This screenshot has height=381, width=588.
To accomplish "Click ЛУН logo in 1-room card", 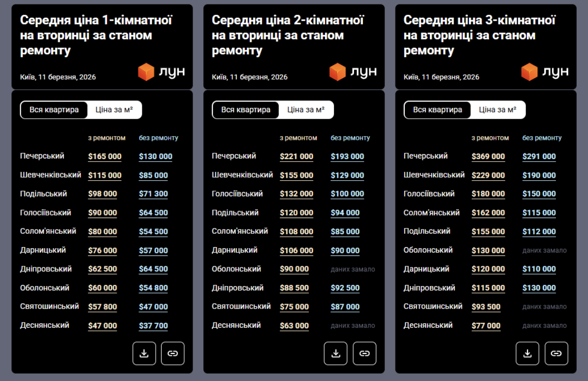I will pos(161,72).
